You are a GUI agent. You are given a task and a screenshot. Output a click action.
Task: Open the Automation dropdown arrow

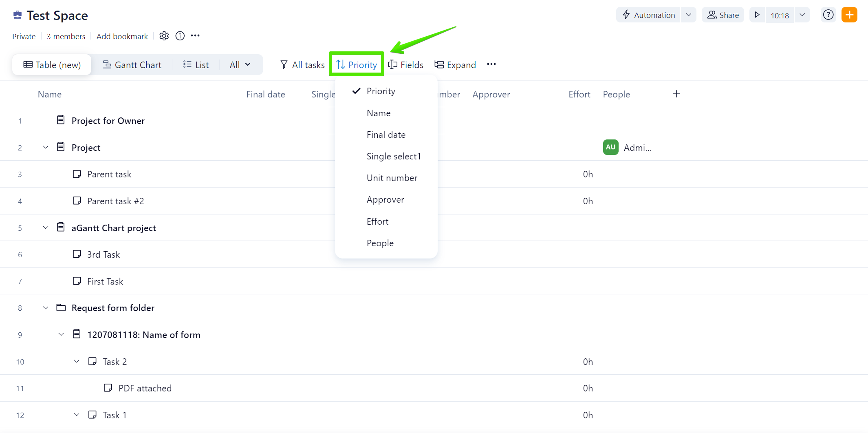[x=688, y=15]
